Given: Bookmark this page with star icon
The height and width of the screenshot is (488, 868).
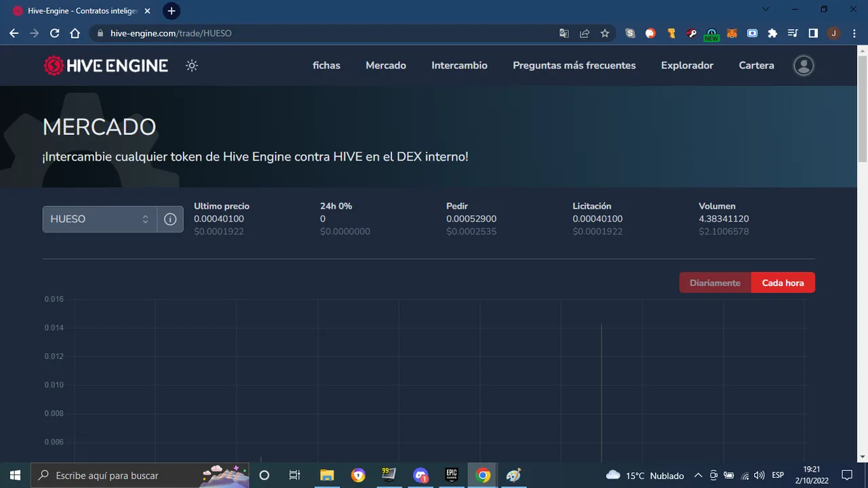Looking at the screenshot, I should pyautogui.click(x=605, y=33).
